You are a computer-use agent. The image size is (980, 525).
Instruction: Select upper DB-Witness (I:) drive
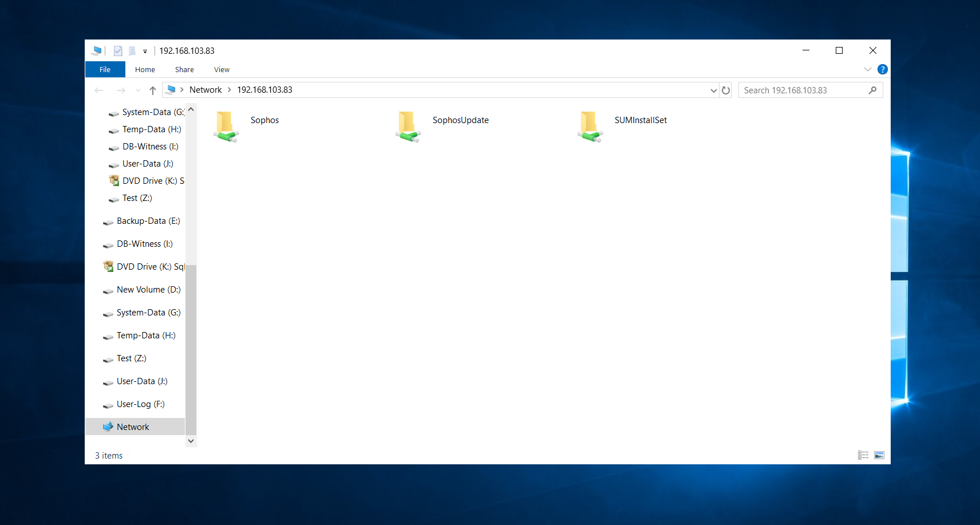point(144,147)
